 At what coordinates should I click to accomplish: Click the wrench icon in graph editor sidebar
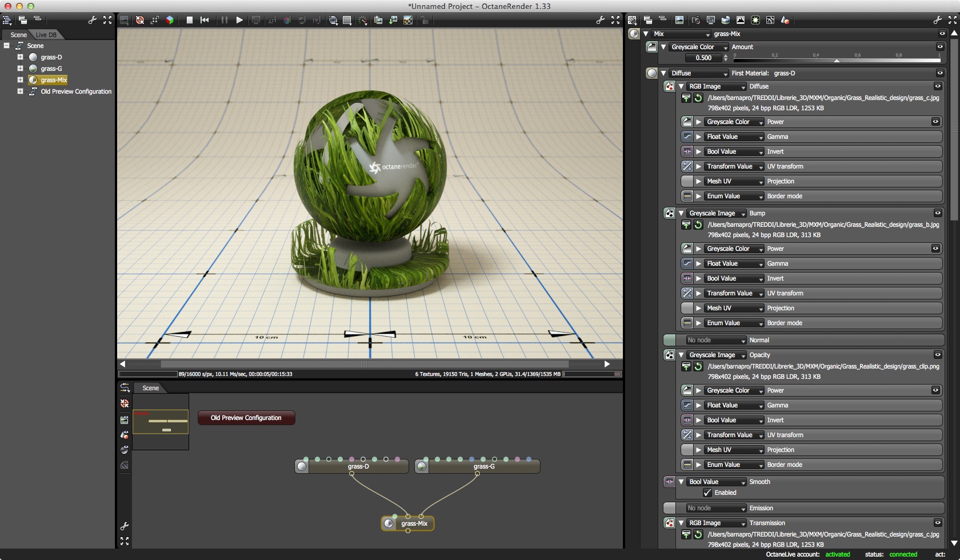coord(125,526)
